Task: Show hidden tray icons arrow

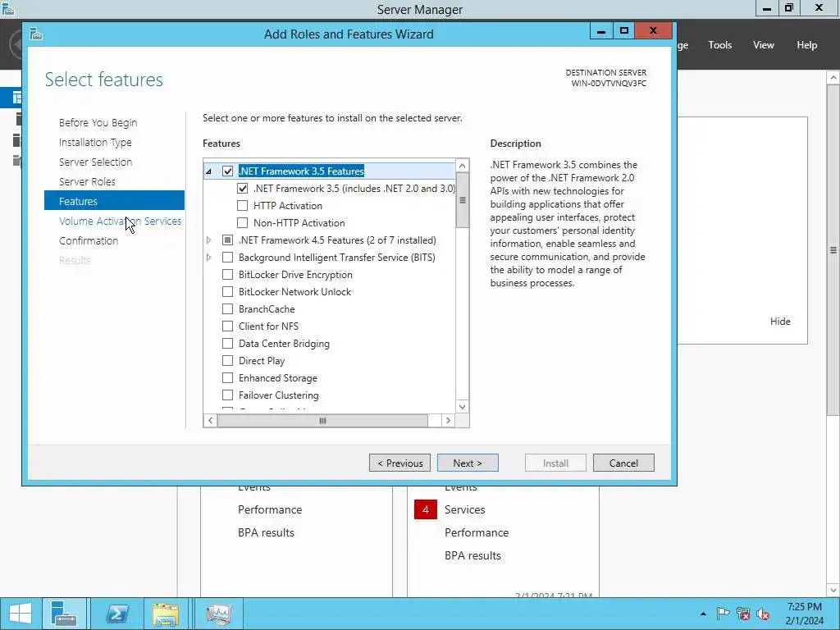Action: [x=703, y=614]
